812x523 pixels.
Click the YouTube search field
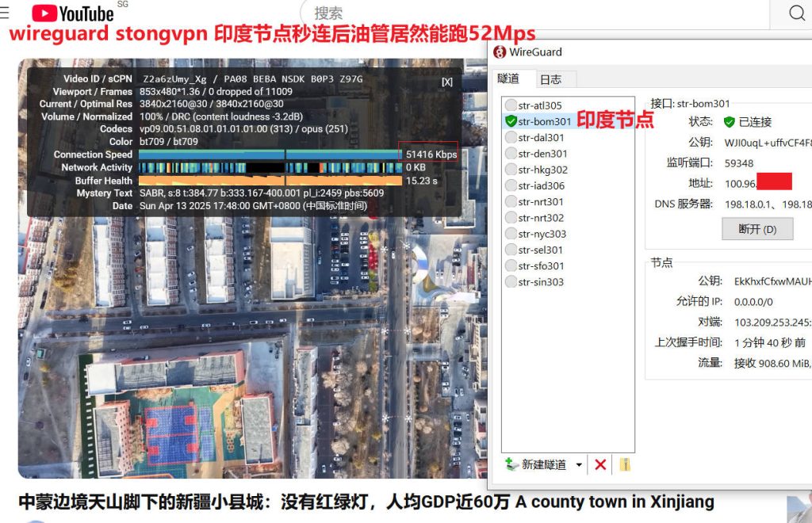[535, 13]
